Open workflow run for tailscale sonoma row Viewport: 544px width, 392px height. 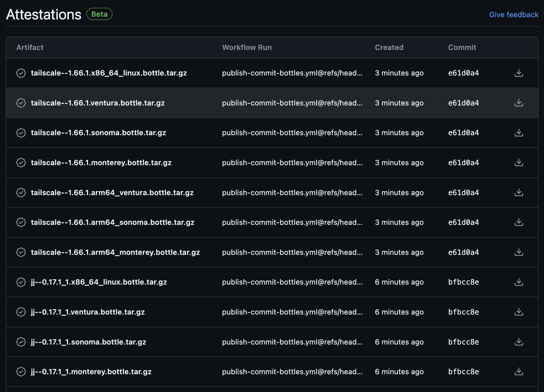coord(292,133)
